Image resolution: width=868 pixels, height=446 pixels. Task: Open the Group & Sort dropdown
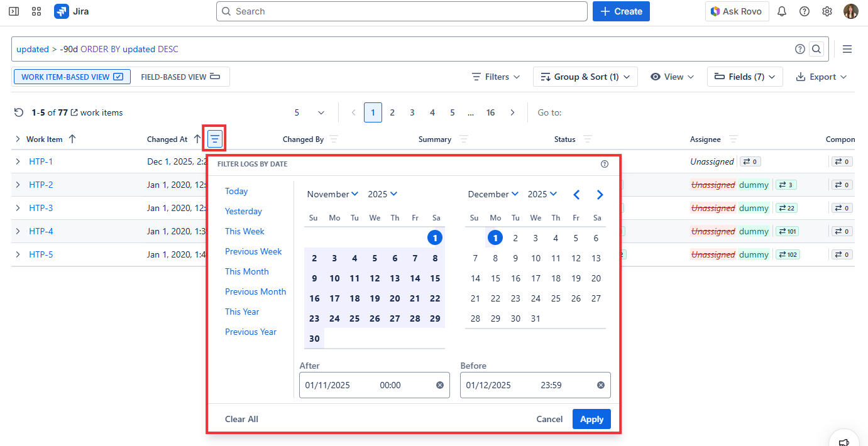[x=585, y=77]
